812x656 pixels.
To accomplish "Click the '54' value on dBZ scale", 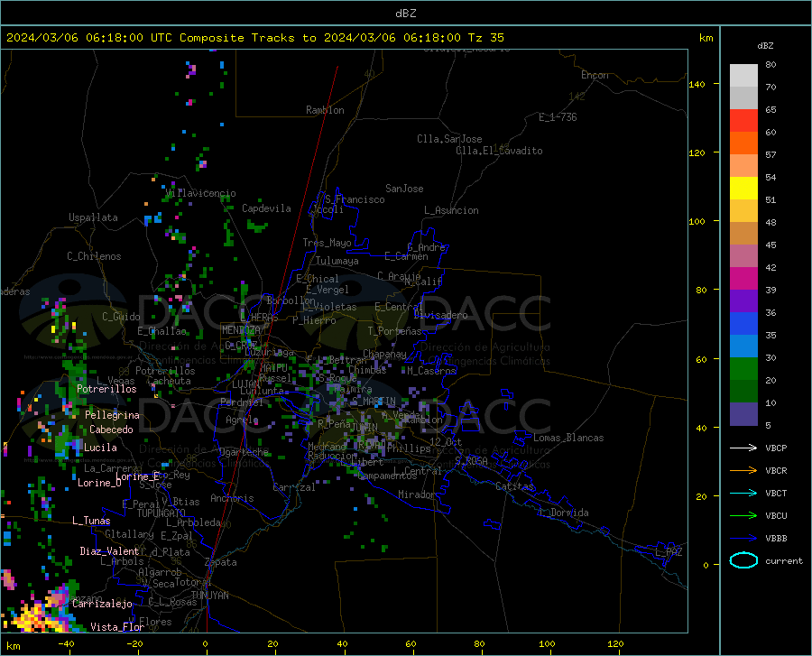I will pos(770,178).
